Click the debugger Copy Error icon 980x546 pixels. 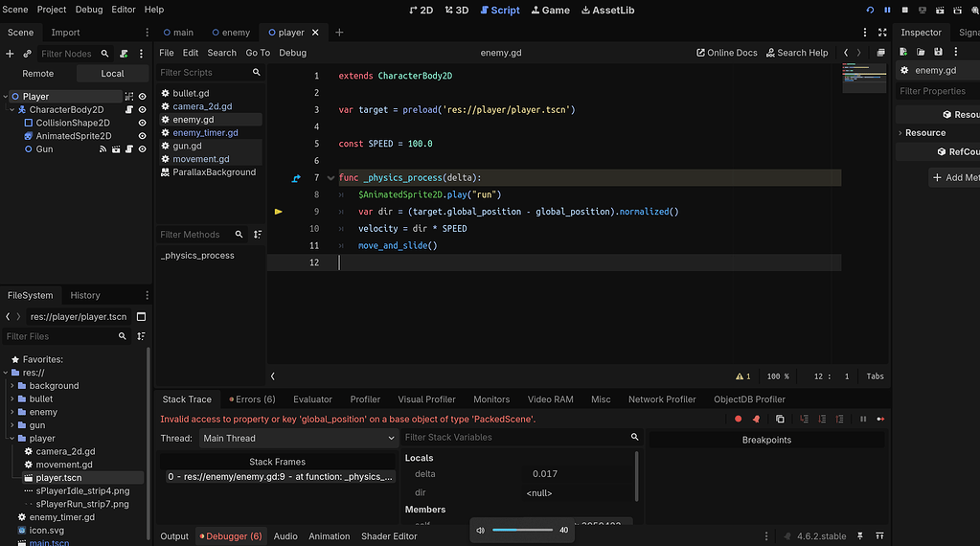780,420
